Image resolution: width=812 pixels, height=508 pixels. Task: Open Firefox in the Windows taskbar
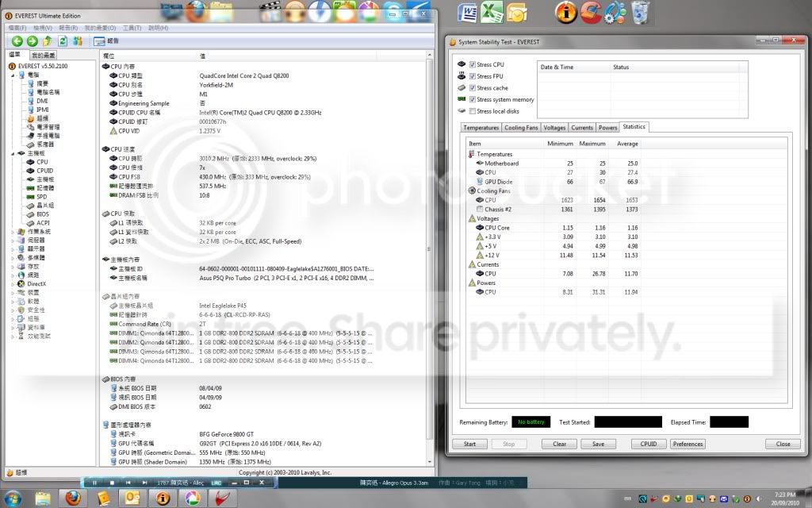73,498
